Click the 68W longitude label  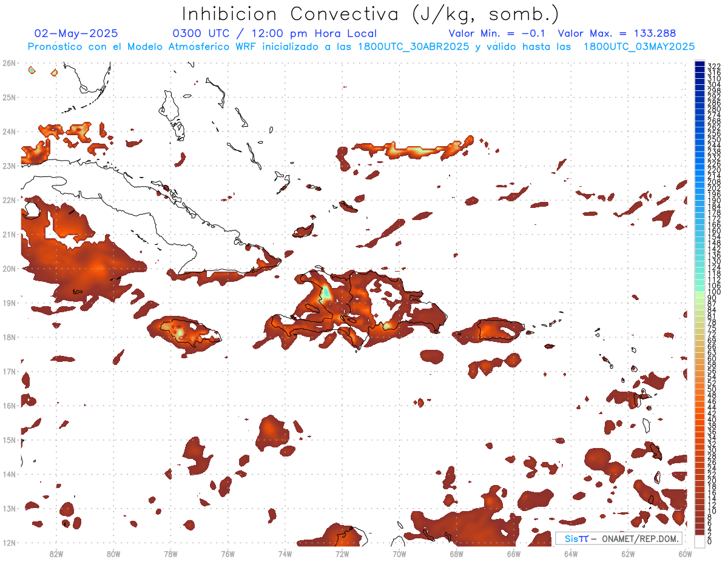click(x=456, y=554)
